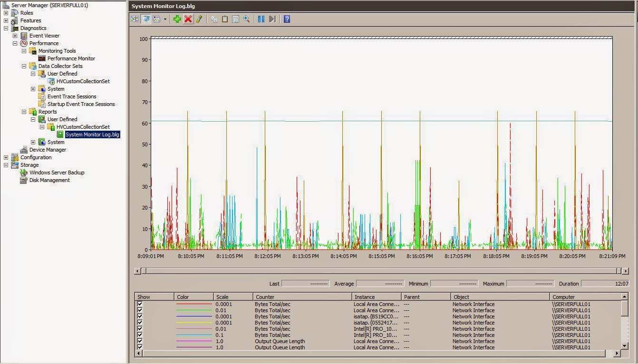Toggle the Highlight pen tool
The height and width of the screenshot is (364, 638).
point(199,19)
